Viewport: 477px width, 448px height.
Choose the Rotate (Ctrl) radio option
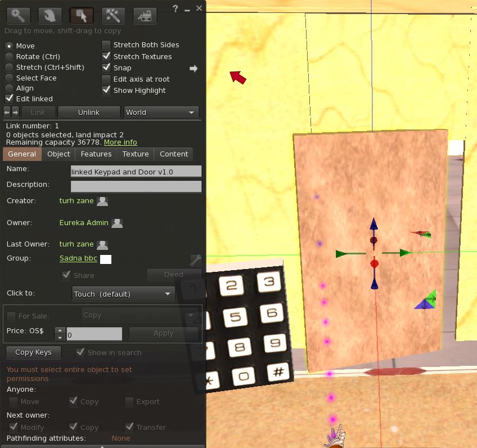[x=9, y=56]
